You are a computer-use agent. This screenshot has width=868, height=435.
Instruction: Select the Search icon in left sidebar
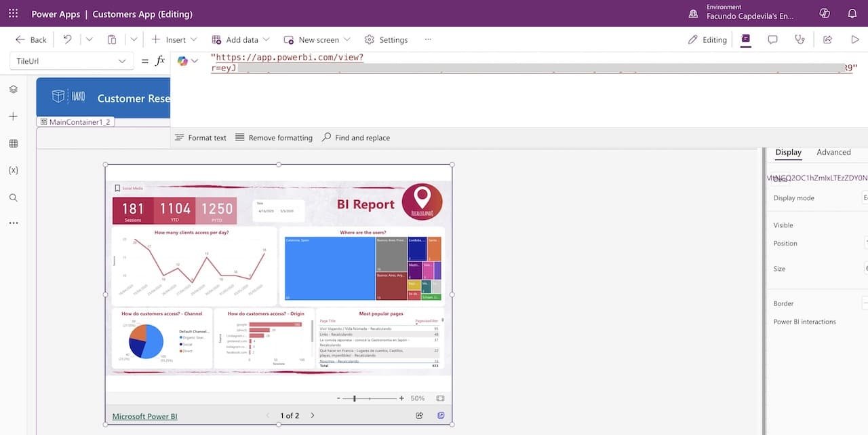pos(13,197)
